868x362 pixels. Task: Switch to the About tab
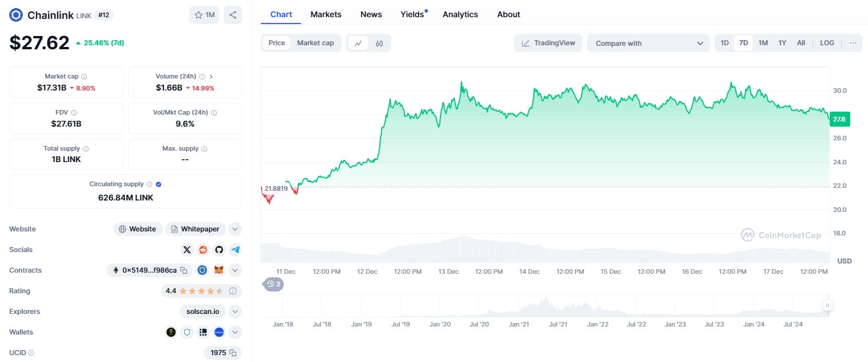coord(509,14)
